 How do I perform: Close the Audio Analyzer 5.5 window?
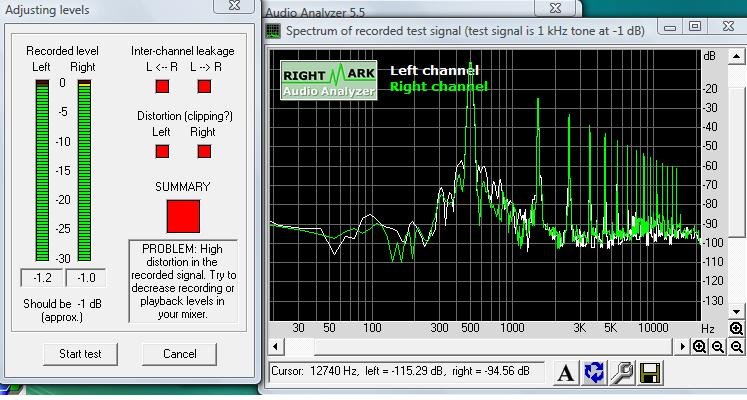click(555, 8)
